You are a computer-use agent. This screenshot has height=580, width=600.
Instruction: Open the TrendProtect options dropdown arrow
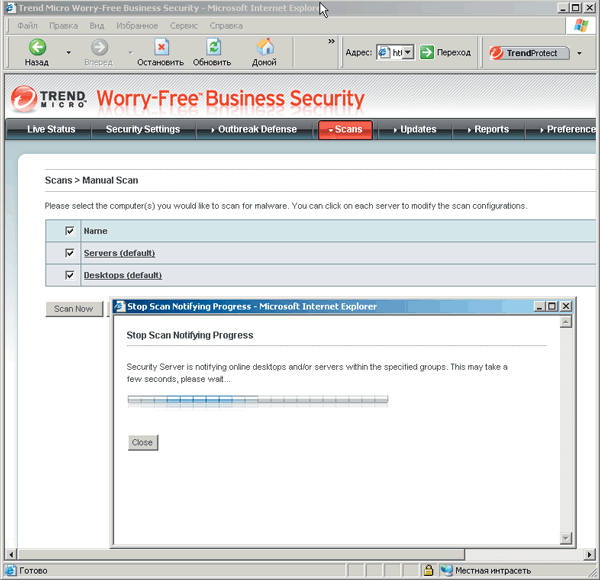pos(579,53)
